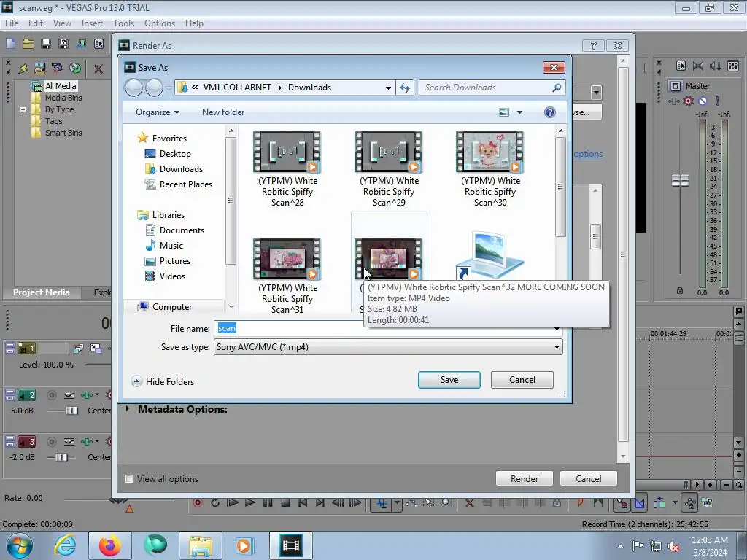747x560 pixels.
Task: Toggle mute on audio track 2
Action: pos(52,394)
